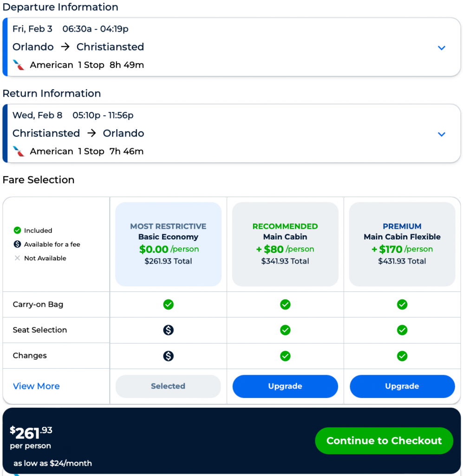463x476 pixels.
Task: Select the Basic Economy fare card
Action: coord(168,244)
